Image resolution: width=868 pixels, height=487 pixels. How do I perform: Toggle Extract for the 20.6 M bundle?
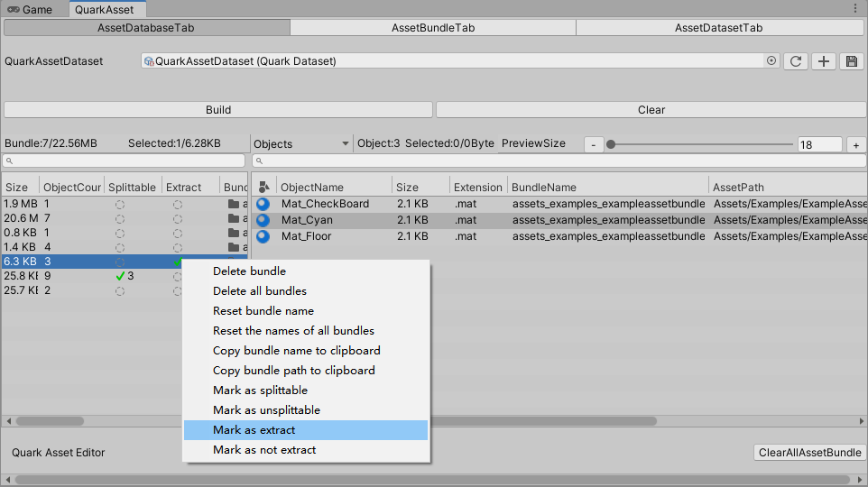coord(177,218)
